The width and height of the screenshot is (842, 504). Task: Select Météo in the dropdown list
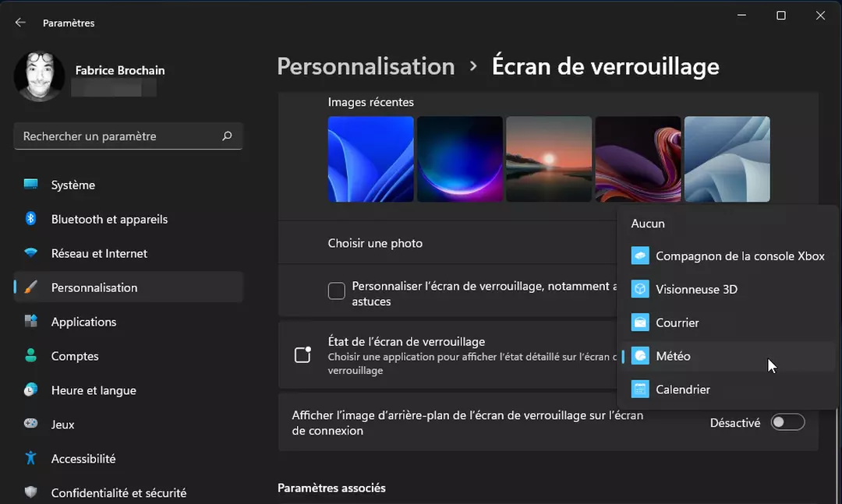[x=673, y=356]
